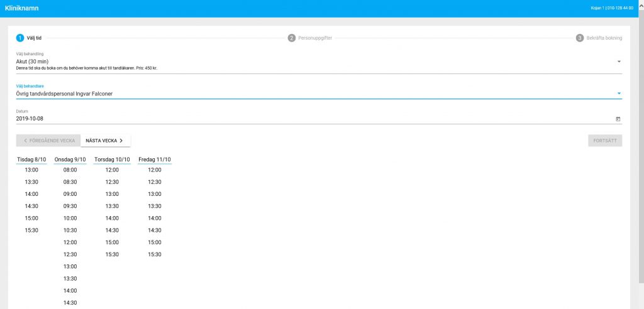Click step 2 circle Personuppgifter
644x309 pixels.
(x=292, y=38)
